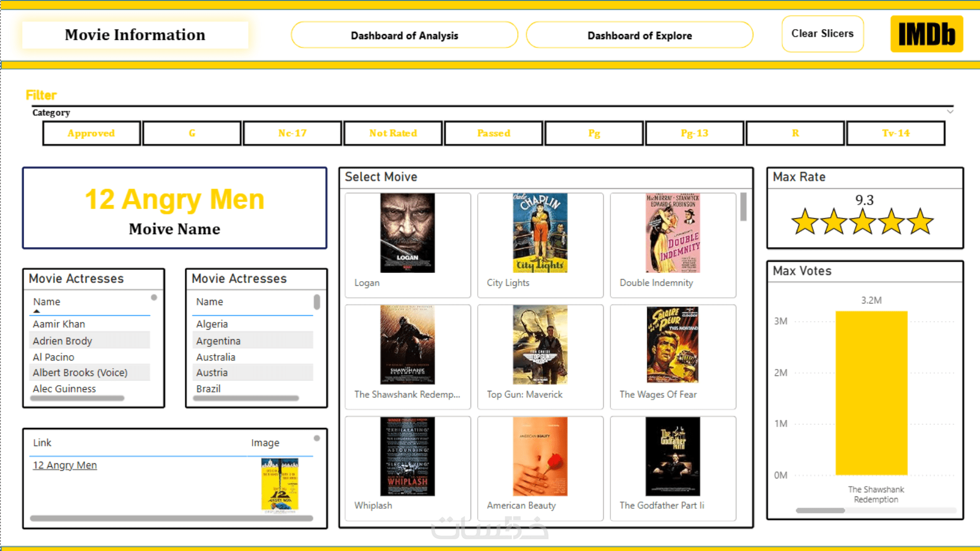
Task: Select the Whiplash movie poster
Action: tap(407, 456)
